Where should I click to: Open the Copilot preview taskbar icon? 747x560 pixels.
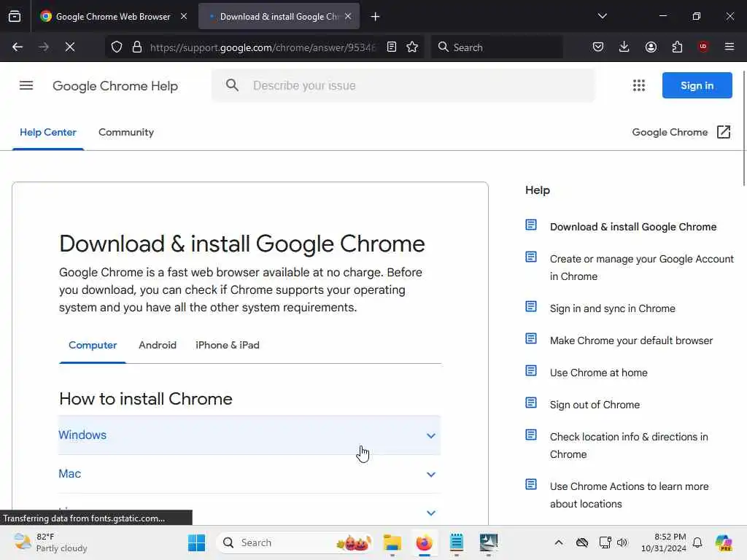(x=724, y=542)
